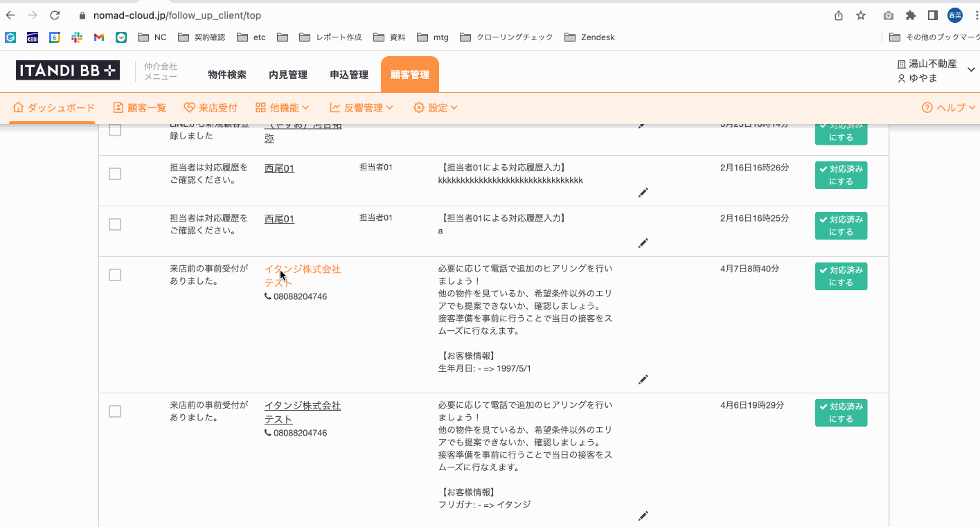The image size is (980, 527).
Task: Edit note pencil for 西尾01 'a' entry
Action: (643, 243)
